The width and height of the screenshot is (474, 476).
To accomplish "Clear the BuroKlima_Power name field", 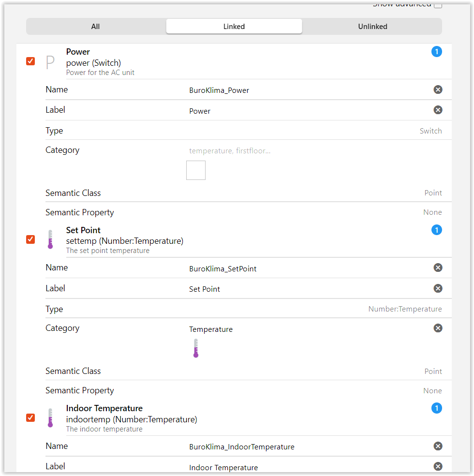I will (x=438, y=89).
